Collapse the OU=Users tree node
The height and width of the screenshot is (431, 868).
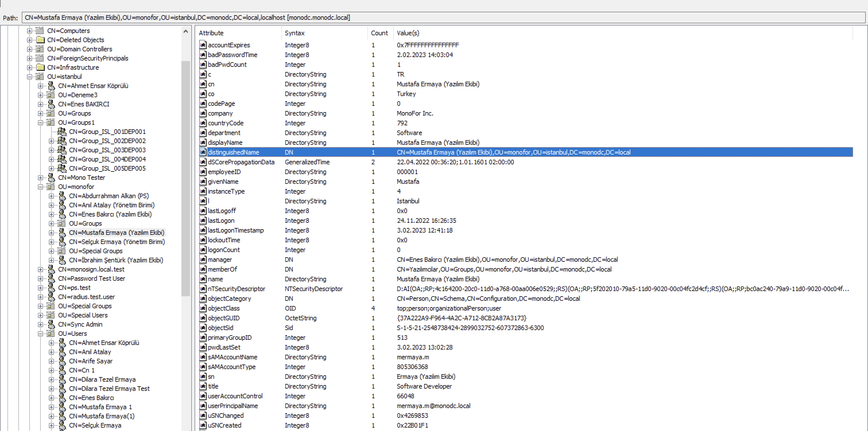point(40,334)
